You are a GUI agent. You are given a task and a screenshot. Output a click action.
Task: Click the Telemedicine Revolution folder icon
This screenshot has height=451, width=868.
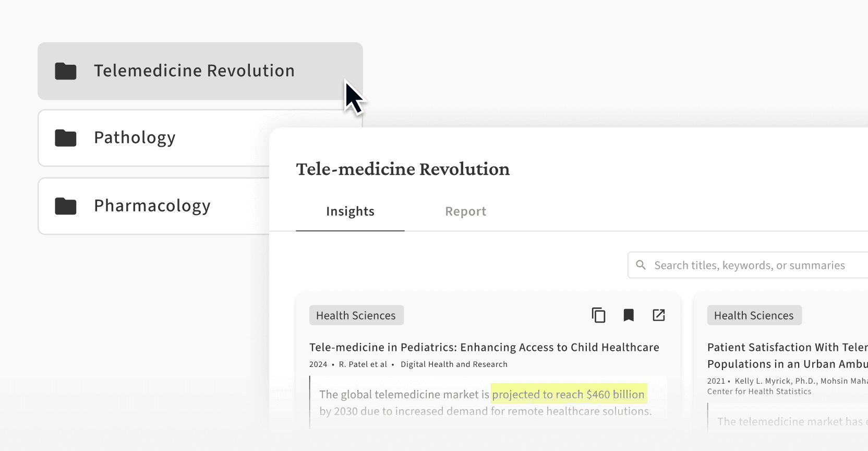coord(66,71)
